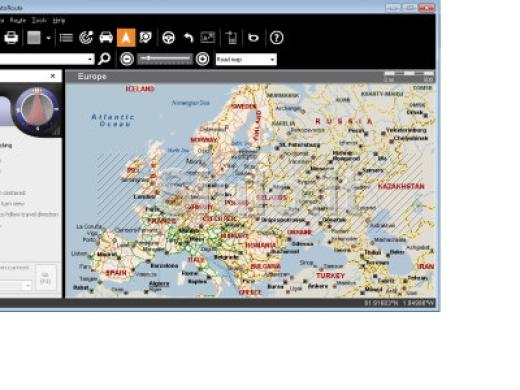Viewport: 520px width, 390px height.
Task: Click the compass dial in the pane
Action: pyautogui.click(x=37, y=109)
